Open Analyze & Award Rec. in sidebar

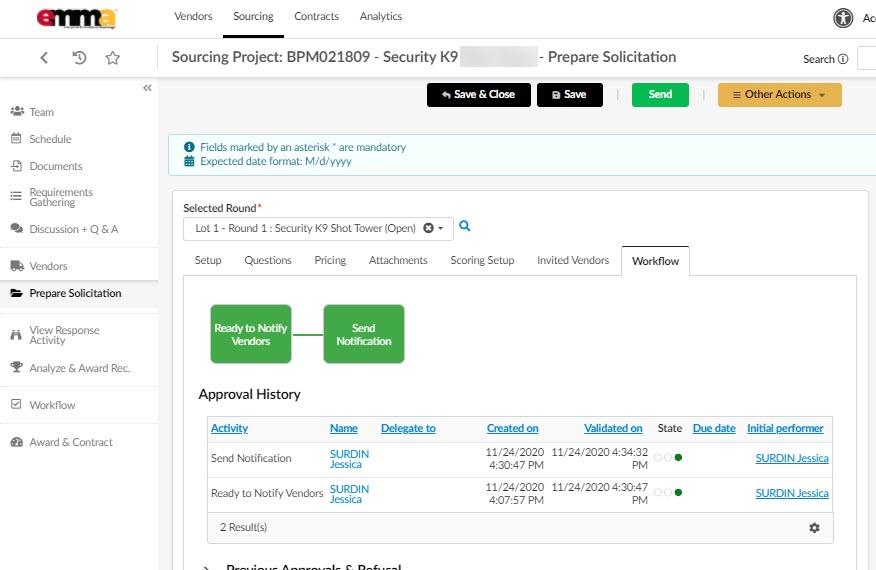coord(79,368)
